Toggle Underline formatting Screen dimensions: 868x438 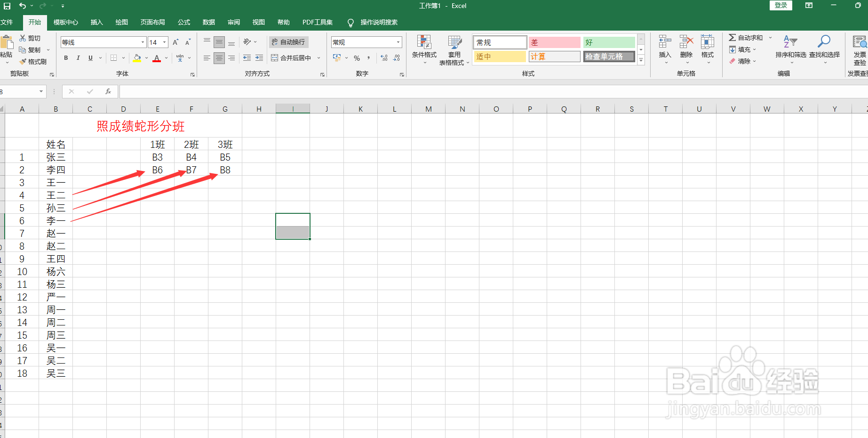pos(90,58)
